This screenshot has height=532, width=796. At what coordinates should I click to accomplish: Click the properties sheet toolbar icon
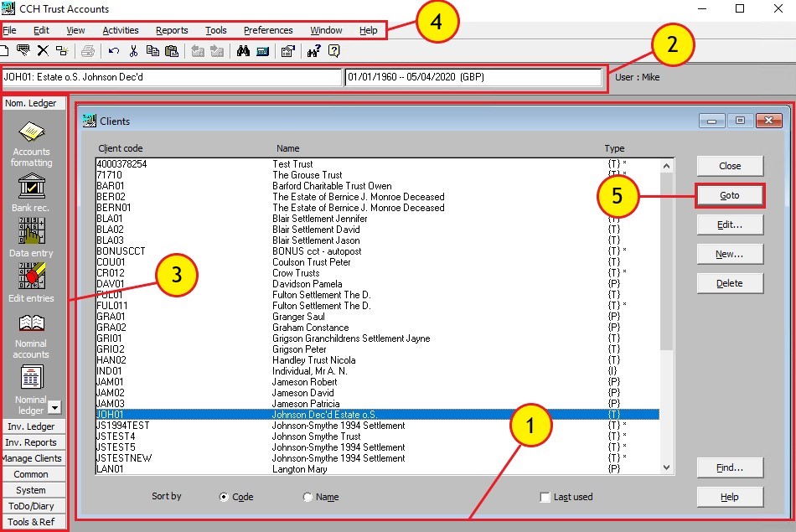click(288, 51)
